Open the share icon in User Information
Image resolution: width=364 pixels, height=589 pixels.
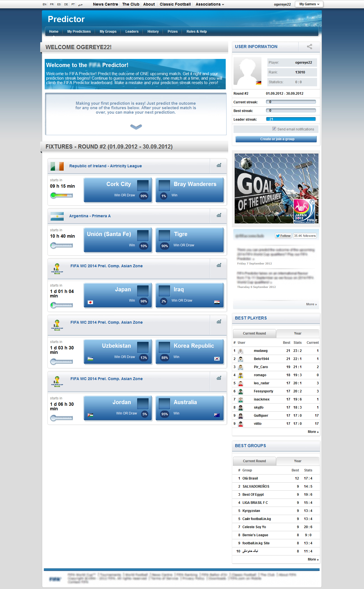tap(310, 47)
